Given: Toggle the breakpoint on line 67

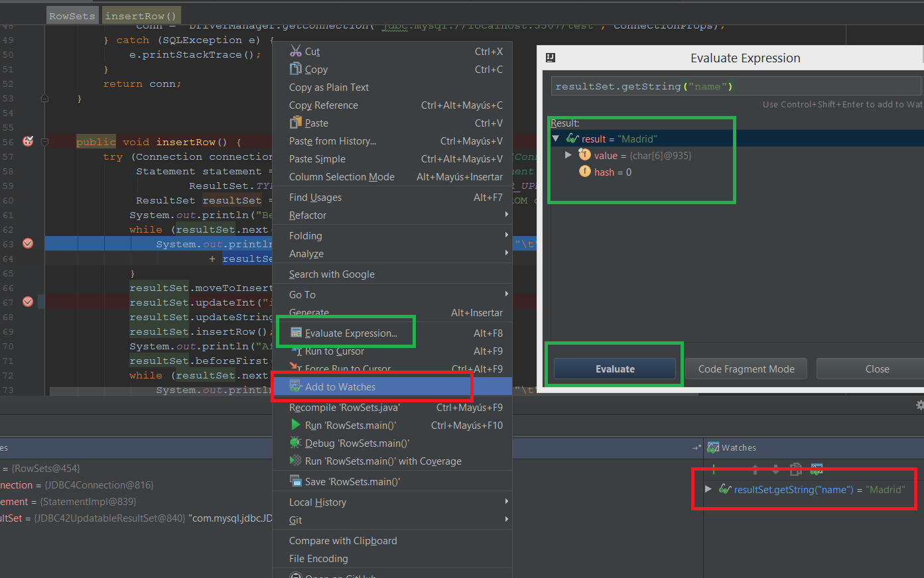Looking at the screenshot, I should tap(28, 302).
